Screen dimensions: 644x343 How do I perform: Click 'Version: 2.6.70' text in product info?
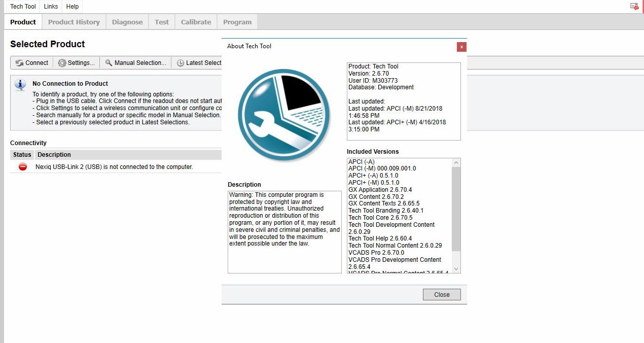coord(369,74)
